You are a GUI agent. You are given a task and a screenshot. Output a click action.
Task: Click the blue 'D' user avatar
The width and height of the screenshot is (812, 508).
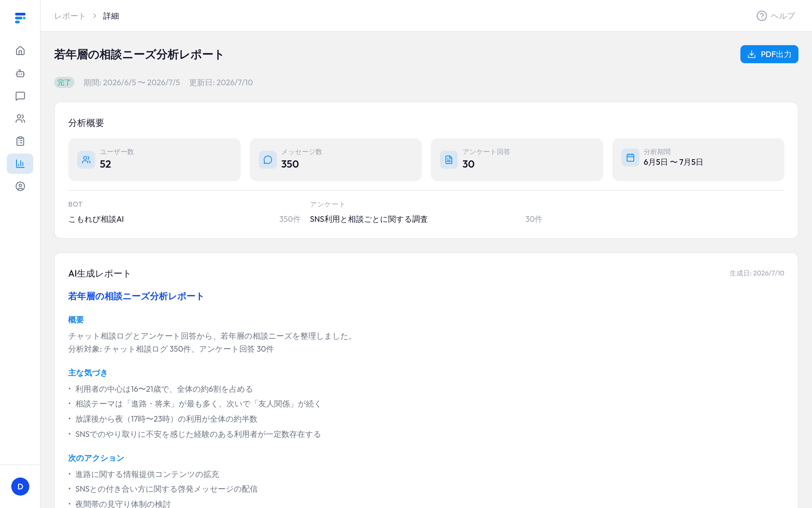20,487
